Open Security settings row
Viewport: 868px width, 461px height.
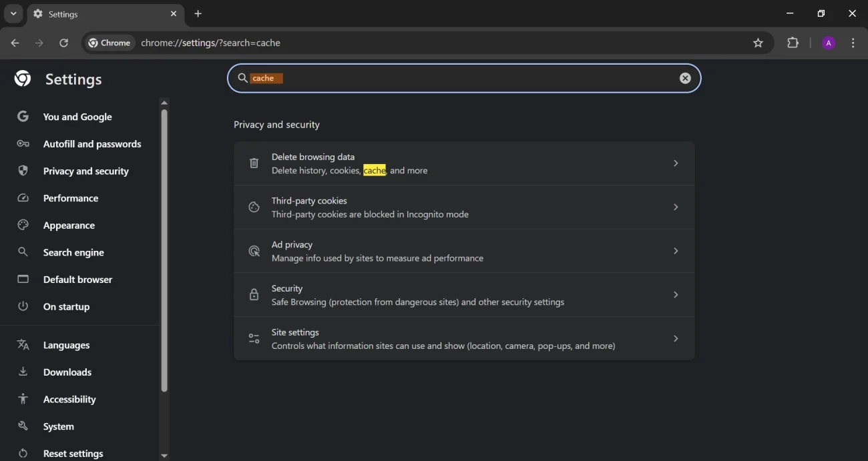click(463, 295)
